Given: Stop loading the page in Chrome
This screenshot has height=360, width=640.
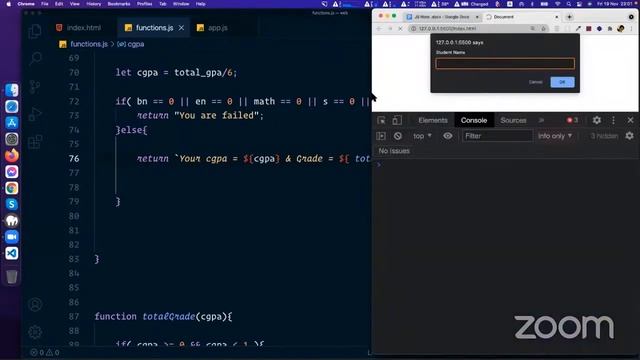Looking at the screenshot, I should (400, 29).
